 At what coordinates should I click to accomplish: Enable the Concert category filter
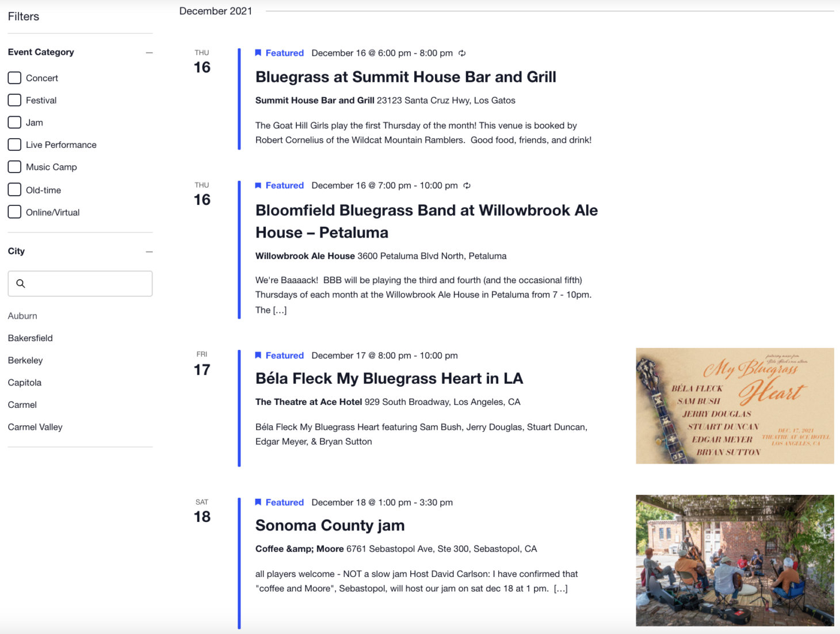14,78
